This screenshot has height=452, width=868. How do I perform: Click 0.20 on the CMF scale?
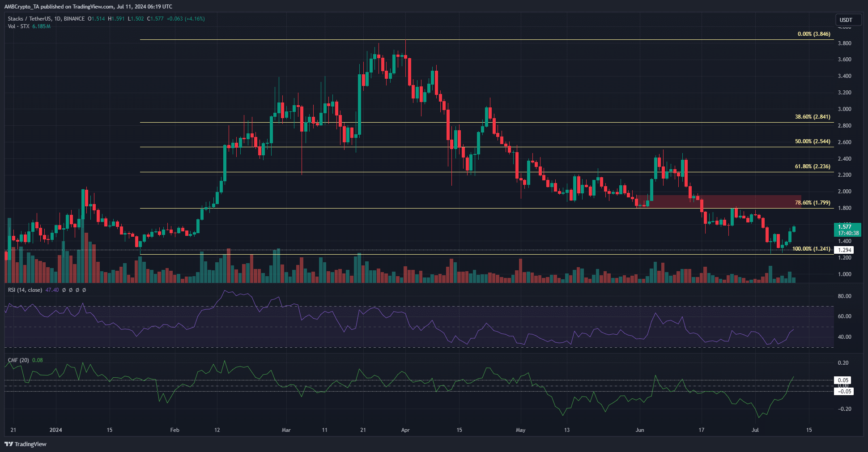(x=843, y=363)
